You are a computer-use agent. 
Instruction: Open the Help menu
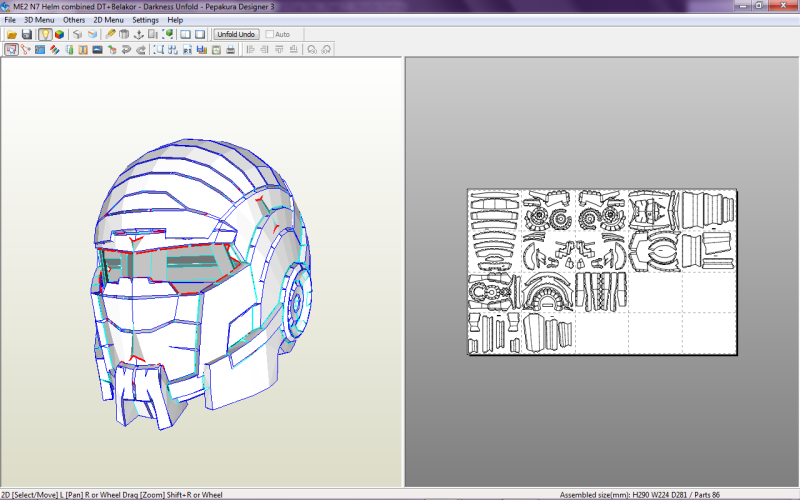click(175, 20)
